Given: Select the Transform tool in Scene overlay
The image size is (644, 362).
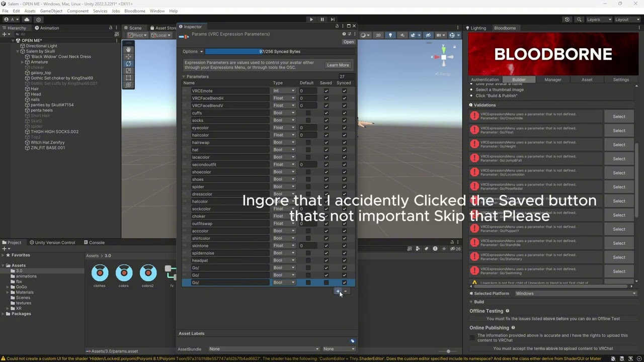Looking at the screenshot, I should point(128,85).
